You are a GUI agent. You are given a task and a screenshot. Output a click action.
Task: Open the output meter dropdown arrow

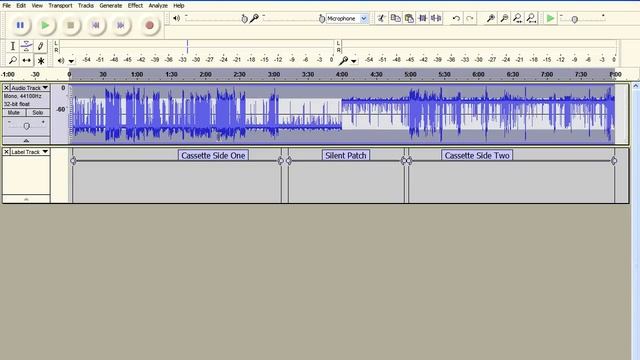(71, 61)
